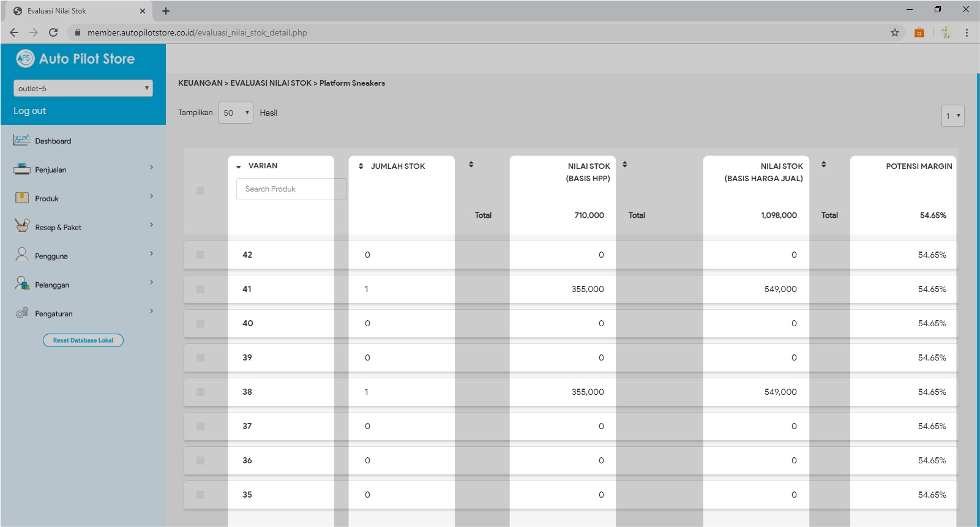Click the Penjualan cash register icon
This screenshot has height=527, width=980.
[21, 169]
